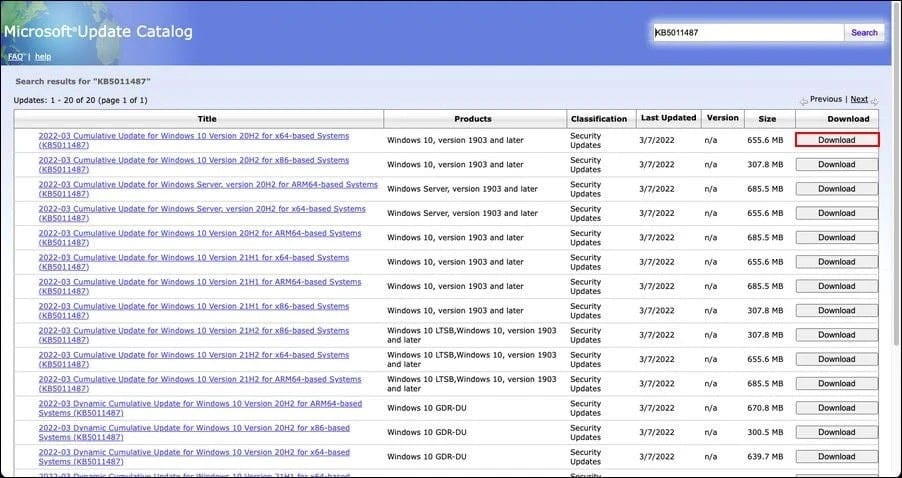Download Windows 10 21H2 ARM64 update

click(x=837, y=383)
